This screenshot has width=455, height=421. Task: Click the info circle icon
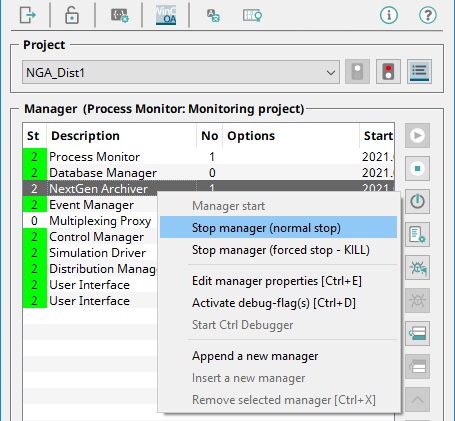[x=389, y=15]
